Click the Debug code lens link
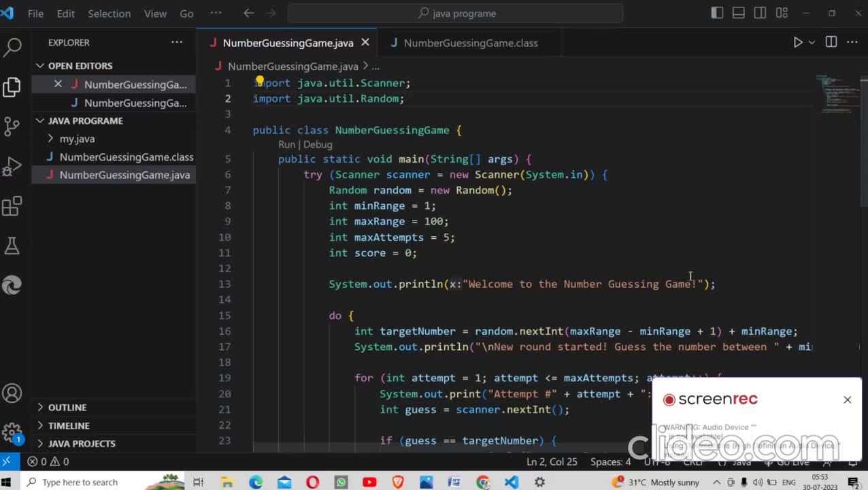Screen dimensions: 868x490 point(318,144)
